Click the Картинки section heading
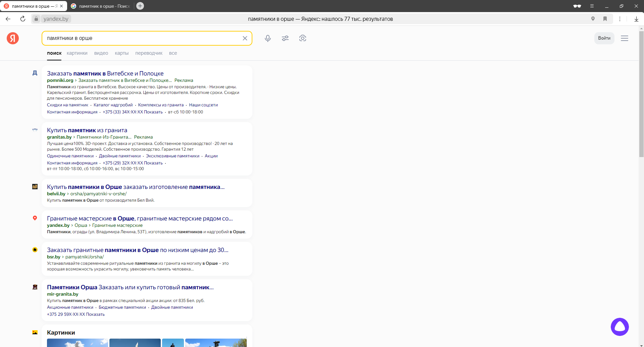This screenshot has height=347, width=644. coord(61,333)
